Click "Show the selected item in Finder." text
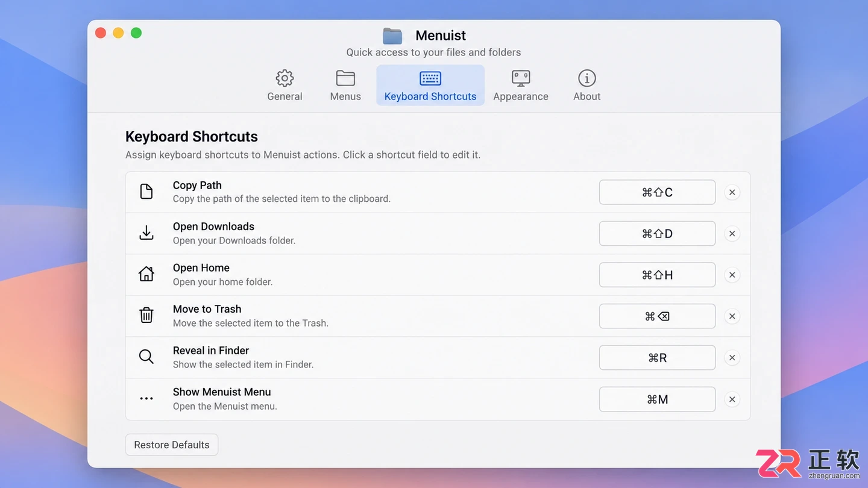This screenshot has width=868, height=488. (x=243, y=364)
